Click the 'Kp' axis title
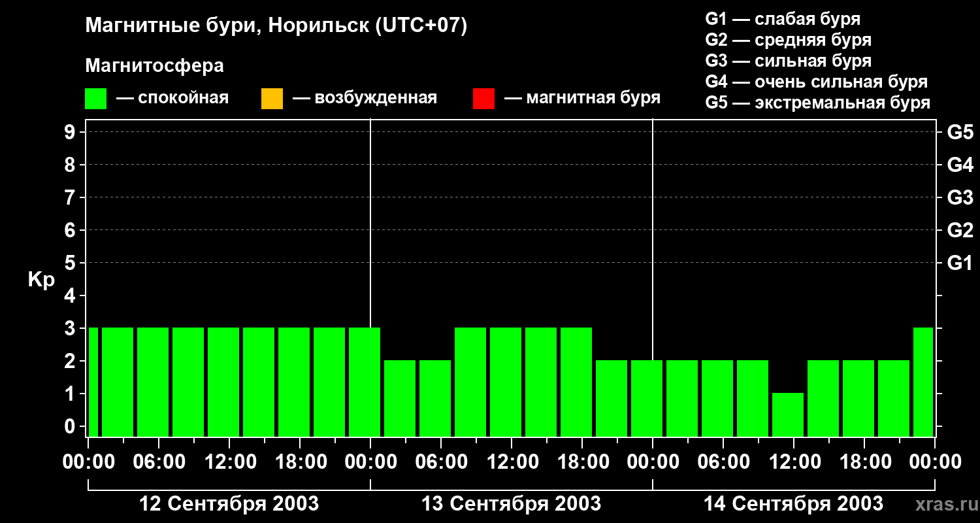 41,280
